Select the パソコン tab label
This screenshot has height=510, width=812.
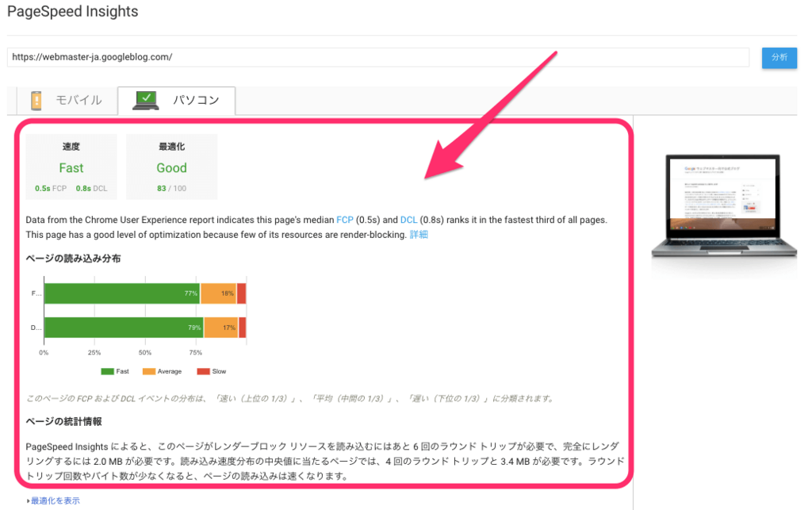pos(196,100)
